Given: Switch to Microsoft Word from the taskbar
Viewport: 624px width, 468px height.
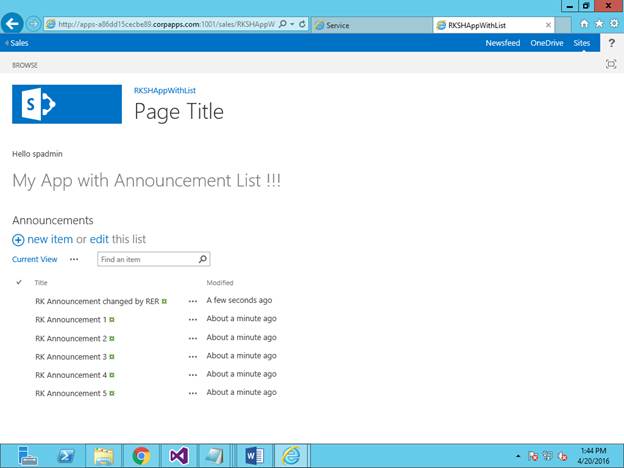Looking at the screenshot, I should (x=254, y=456).
